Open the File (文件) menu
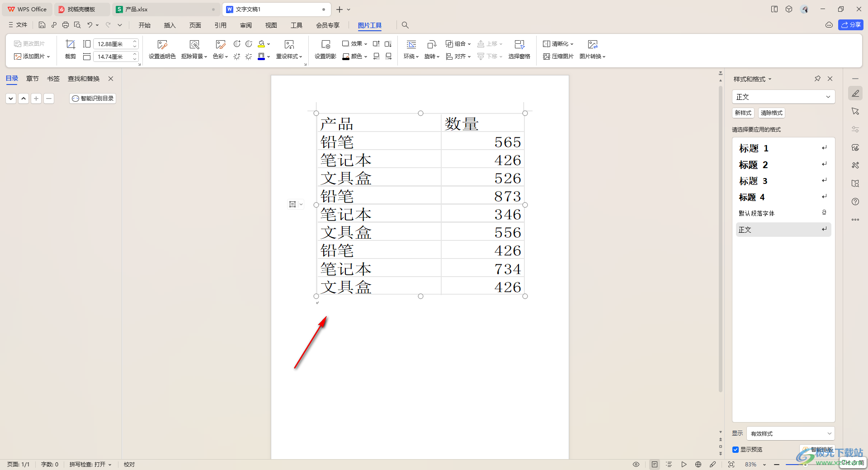 click(x=18, y=25)
